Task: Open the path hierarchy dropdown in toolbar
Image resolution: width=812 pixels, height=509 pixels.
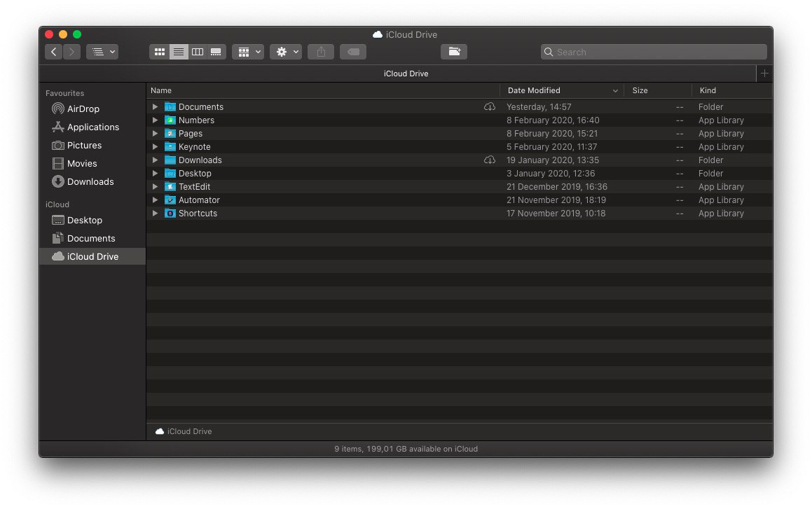Action: 102,52
